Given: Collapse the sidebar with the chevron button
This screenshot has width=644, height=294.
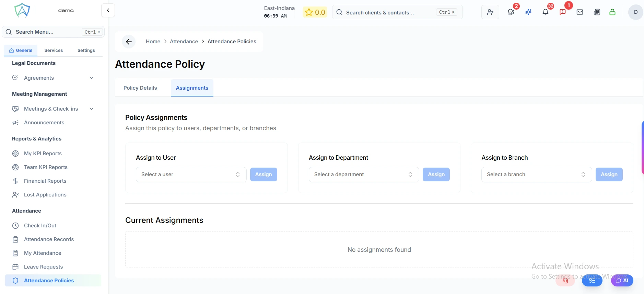Looking at the screenshot, I should point(108,10).
